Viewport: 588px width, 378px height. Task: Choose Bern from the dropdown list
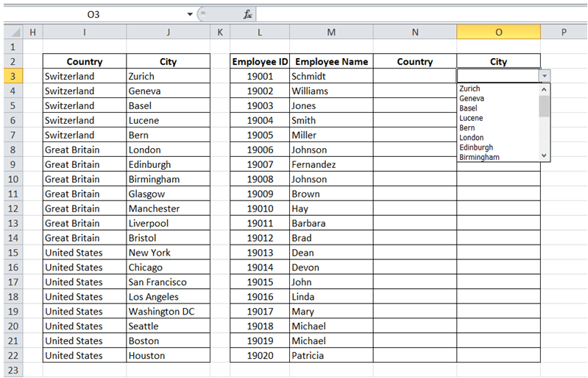click(x=467, y=127)
